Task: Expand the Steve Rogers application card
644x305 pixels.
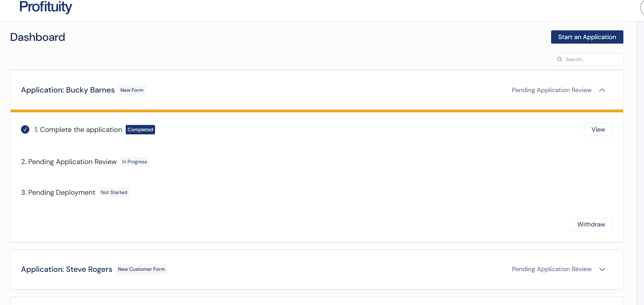Action: pyautogui.click(x=602, y=269)
